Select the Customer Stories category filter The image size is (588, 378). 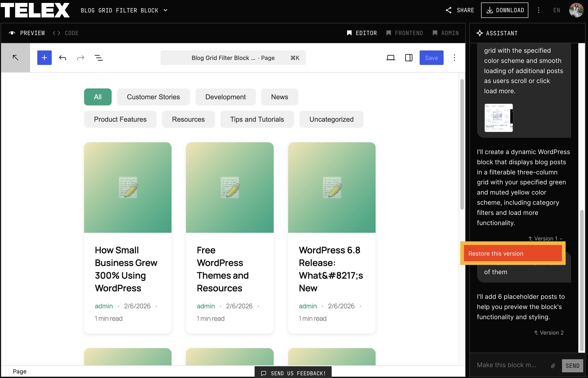(x=153, y=97)
